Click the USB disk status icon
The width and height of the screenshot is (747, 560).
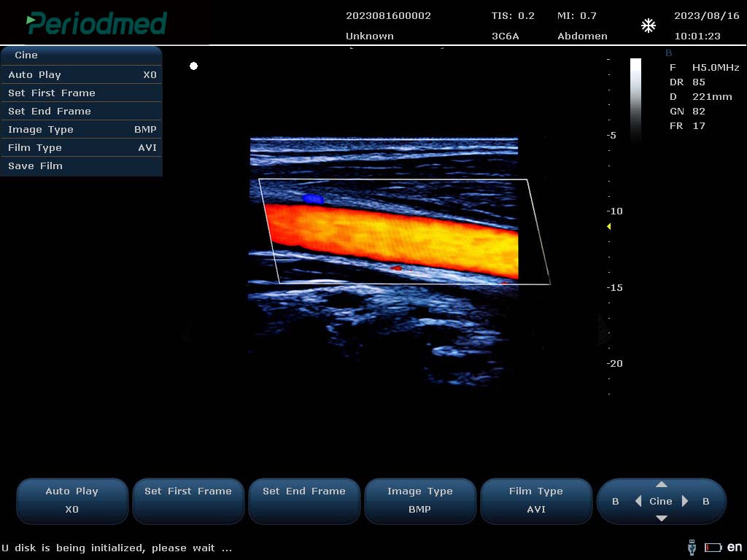[692, 547]
